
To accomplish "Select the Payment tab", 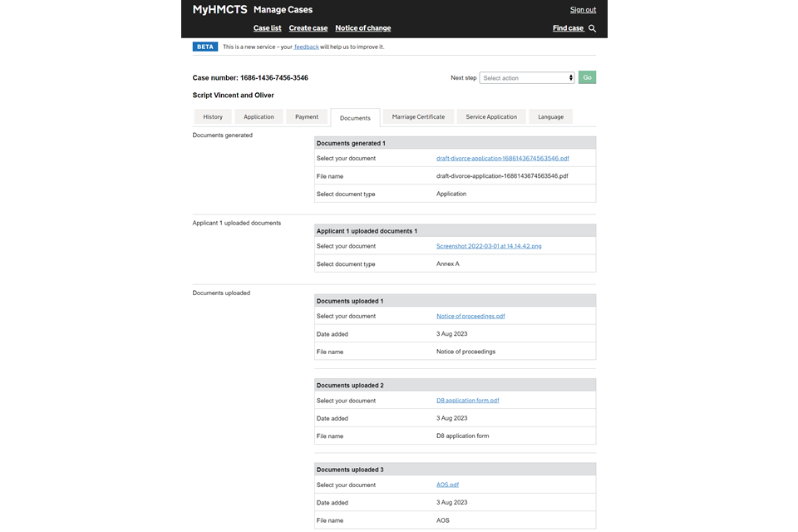I will point(307,117).
